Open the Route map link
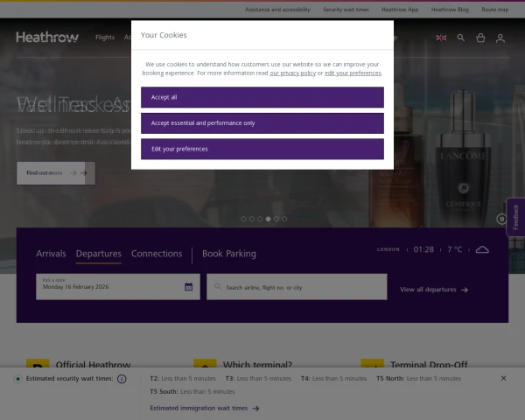 tap(495, 10)
